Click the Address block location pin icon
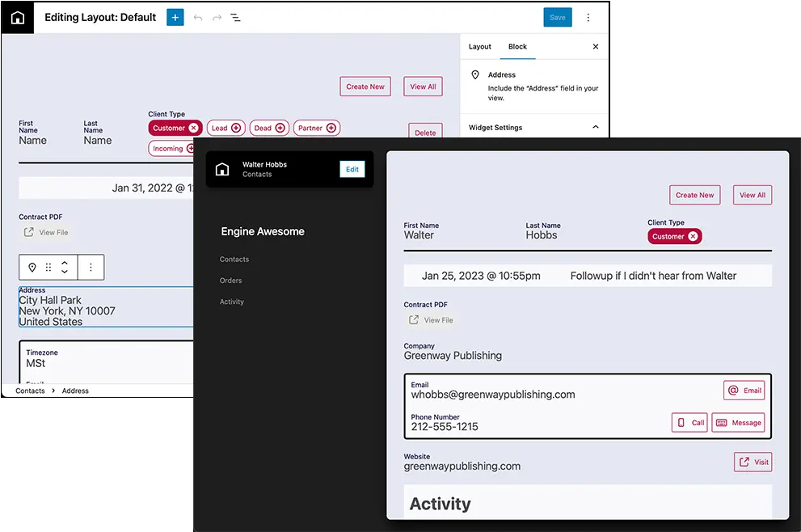Viewport: 801px width, 532px height. (32, 267)
